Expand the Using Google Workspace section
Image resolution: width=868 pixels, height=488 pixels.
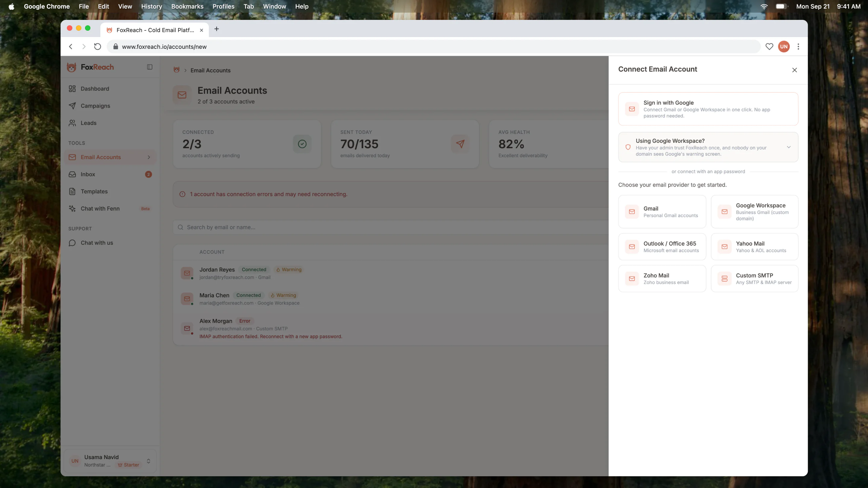coord(708,147)
